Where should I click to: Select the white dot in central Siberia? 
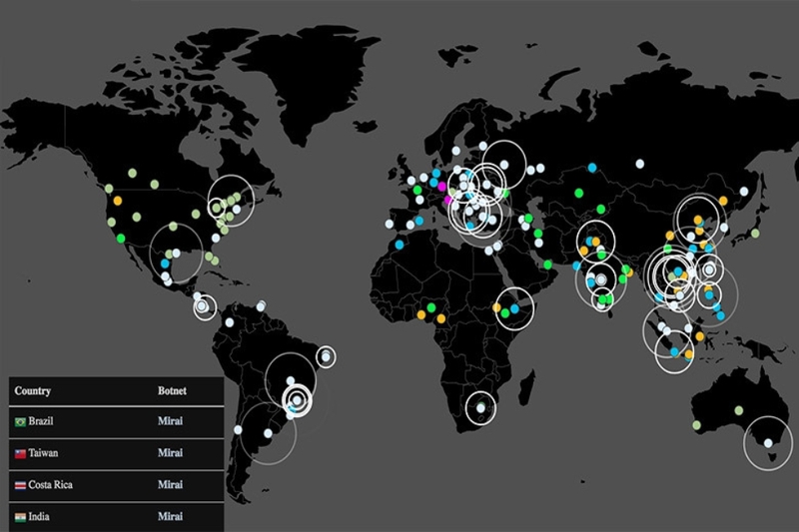[x=639, y=164]
